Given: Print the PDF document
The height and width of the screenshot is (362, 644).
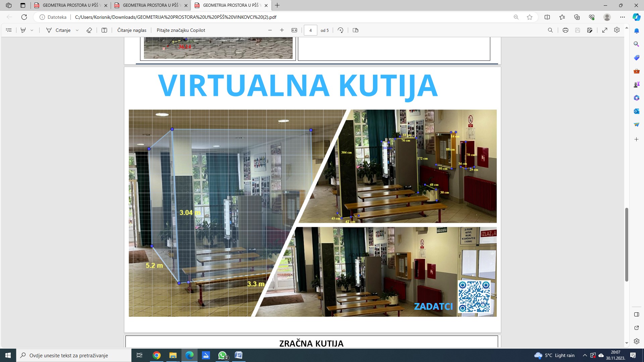Looking at the screenshot, I should [566, 30].
